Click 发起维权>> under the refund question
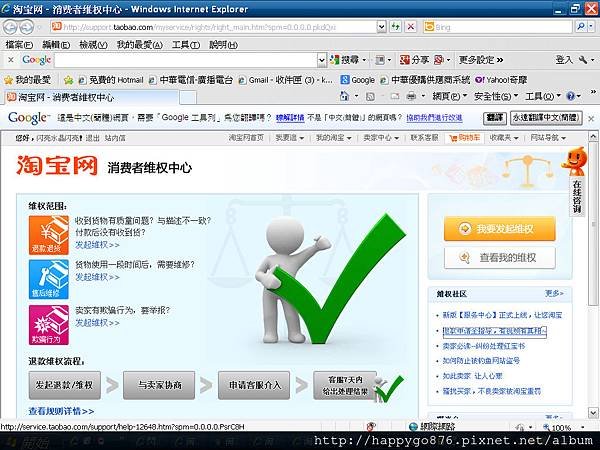This screenshot has width=600, height=450. pos(97,245)
